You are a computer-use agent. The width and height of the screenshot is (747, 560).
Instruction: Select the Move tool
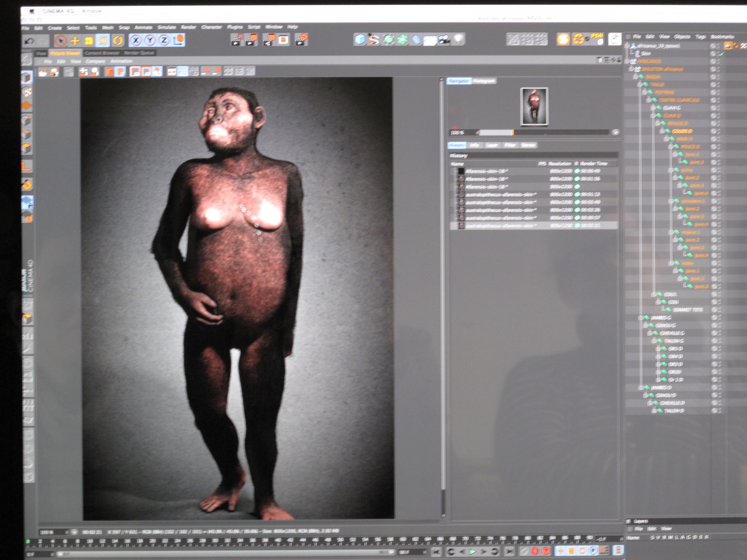coord(75,41)
